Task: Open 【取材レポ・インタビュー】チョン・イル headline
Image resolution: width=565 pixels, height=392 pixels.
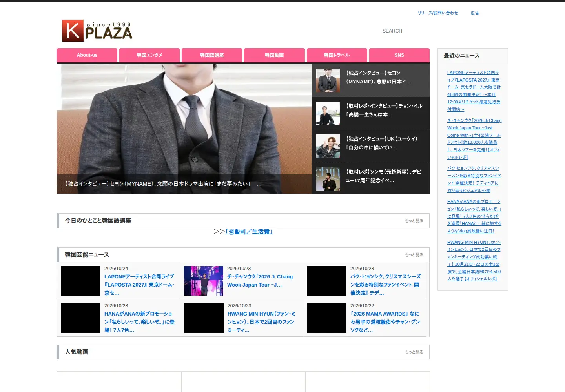Action: [x=384, y=110]
